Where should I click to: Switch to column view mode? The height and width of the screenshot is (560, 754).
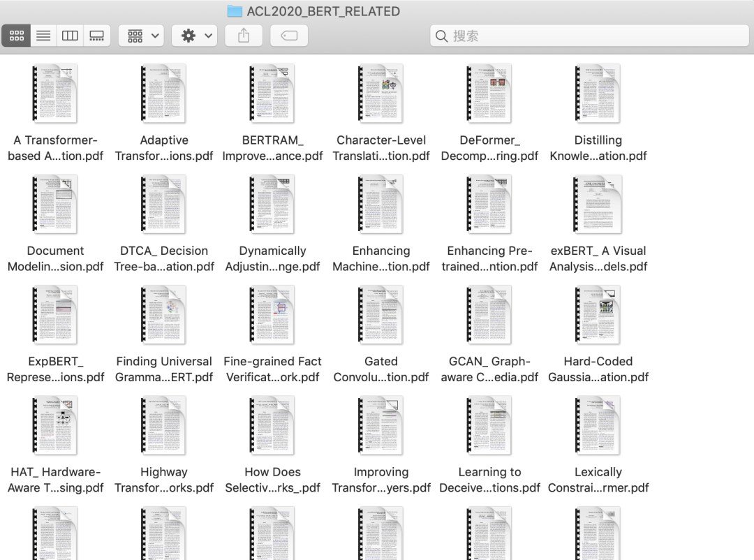[70, 36]
